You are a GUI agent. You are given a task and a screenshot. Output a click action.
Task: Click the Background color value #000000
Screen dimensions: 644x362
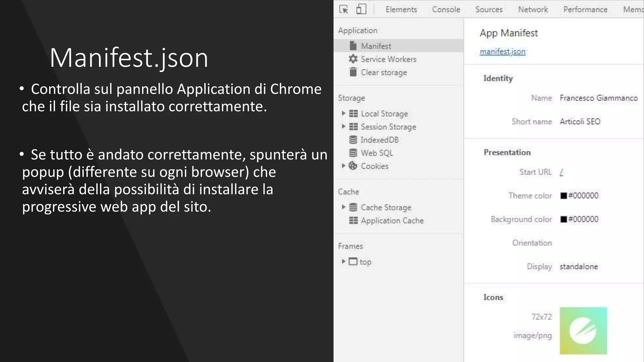pyautogui.click(x=583, y=219)
